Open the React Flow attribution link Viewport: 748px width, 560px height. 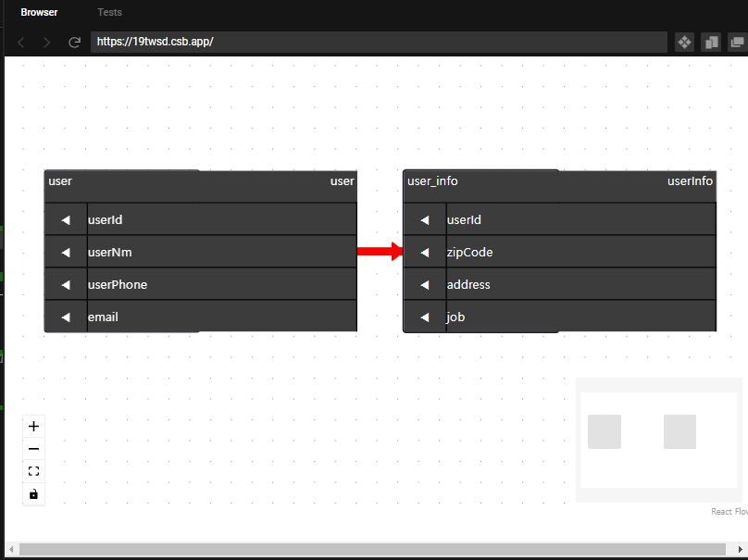tap(729, 511)
